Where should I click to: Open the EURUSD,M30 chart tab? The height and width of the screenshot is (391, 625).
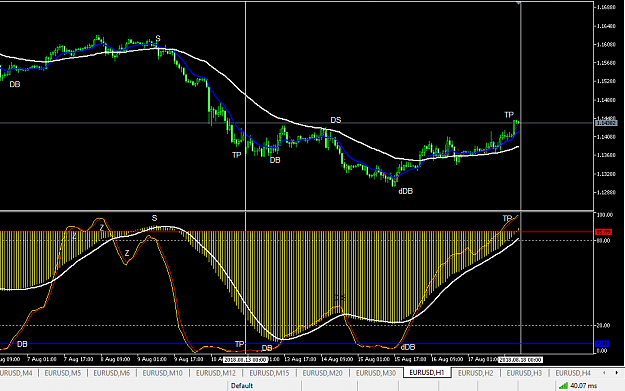pyautogui.click(x=375, y=373)
